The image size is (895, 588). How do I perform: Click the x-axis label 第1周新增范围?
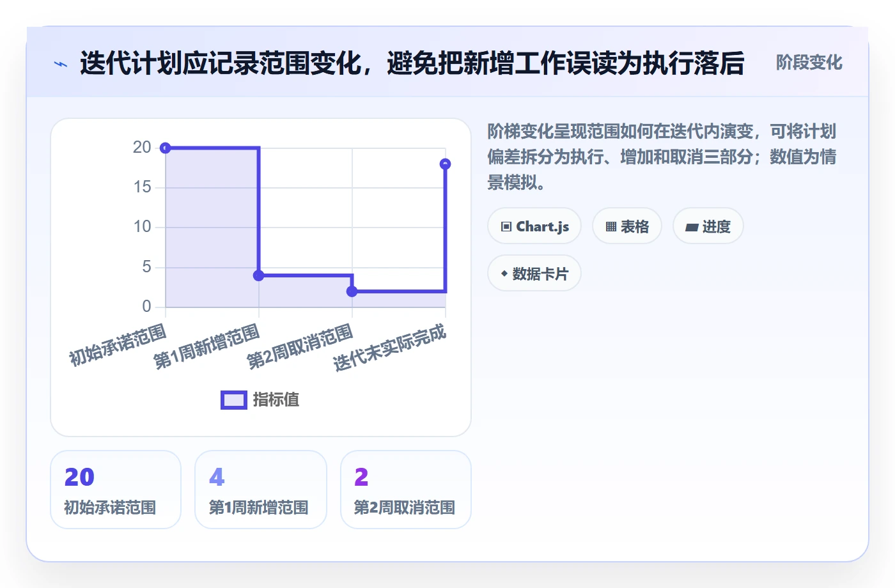(207, 346)
